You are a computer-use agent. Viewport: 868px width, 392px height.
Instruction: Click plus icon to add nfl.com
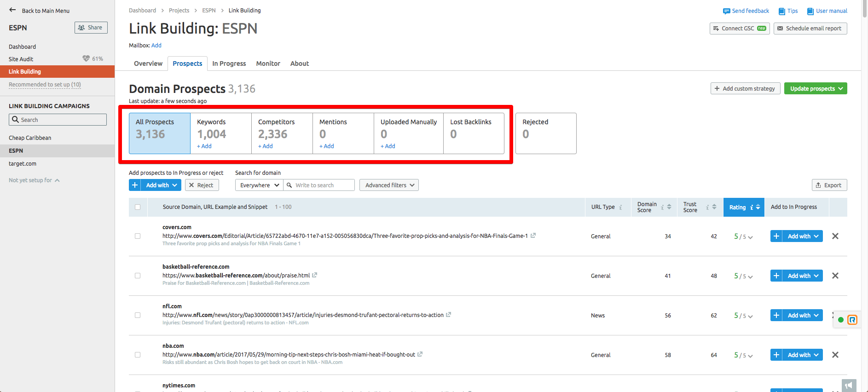tap(776, 315)
